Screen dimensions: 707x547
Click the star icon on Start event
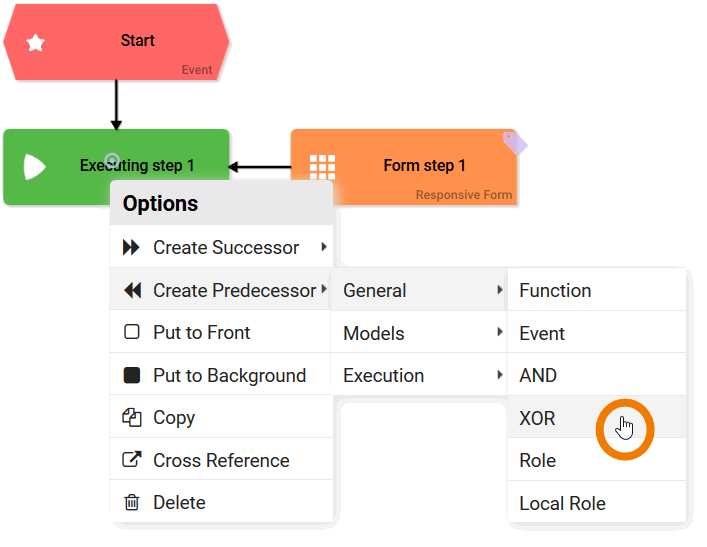tap(35, 42)
